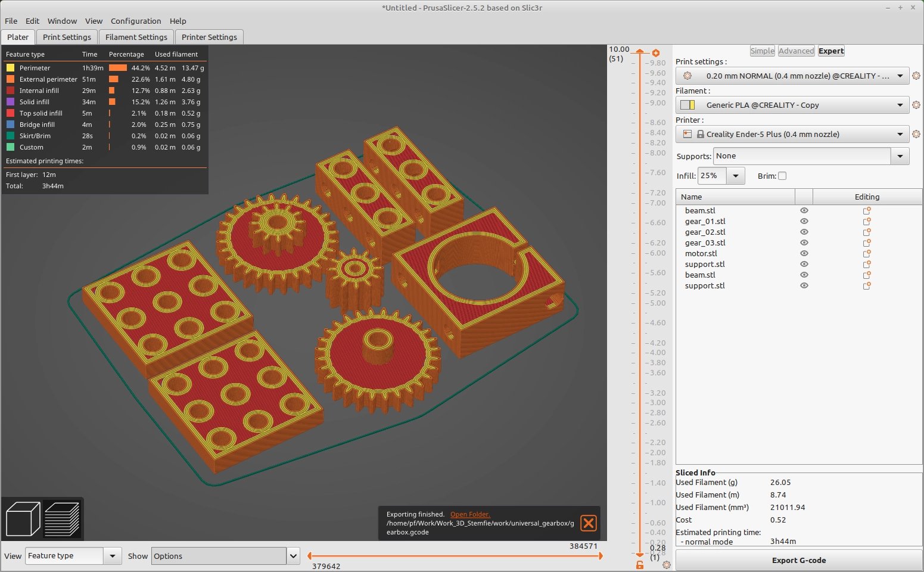Click the plus icon atop layer slider
Image resolution: width=924 pixels, height=572 pixels.
click(656, 53)
